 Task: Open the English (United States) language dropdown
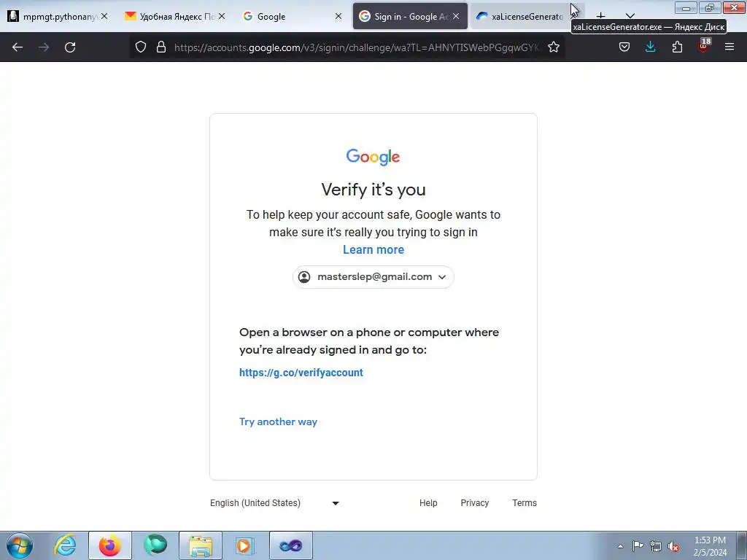coord(275,503)
